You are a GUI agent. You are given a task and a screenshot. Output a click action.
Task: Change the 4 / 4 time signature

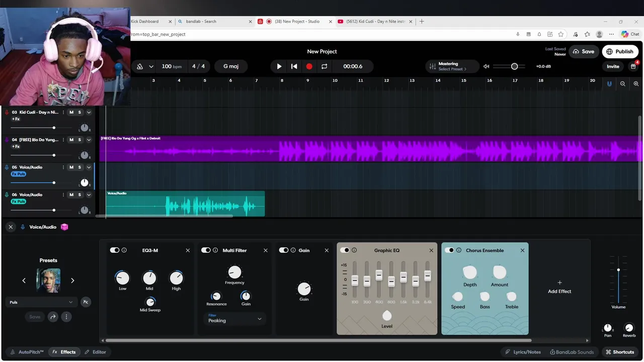[198, 66]
